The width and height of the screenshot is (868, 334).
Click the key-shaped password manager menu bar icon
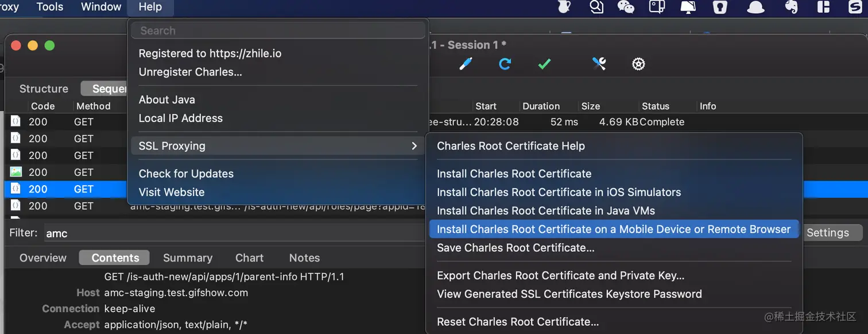(719, 7)
